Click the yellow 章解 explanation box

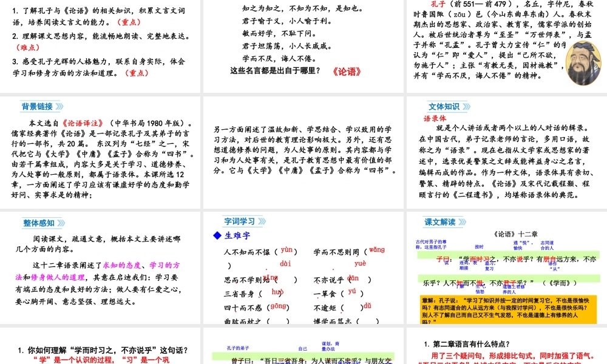508,309
